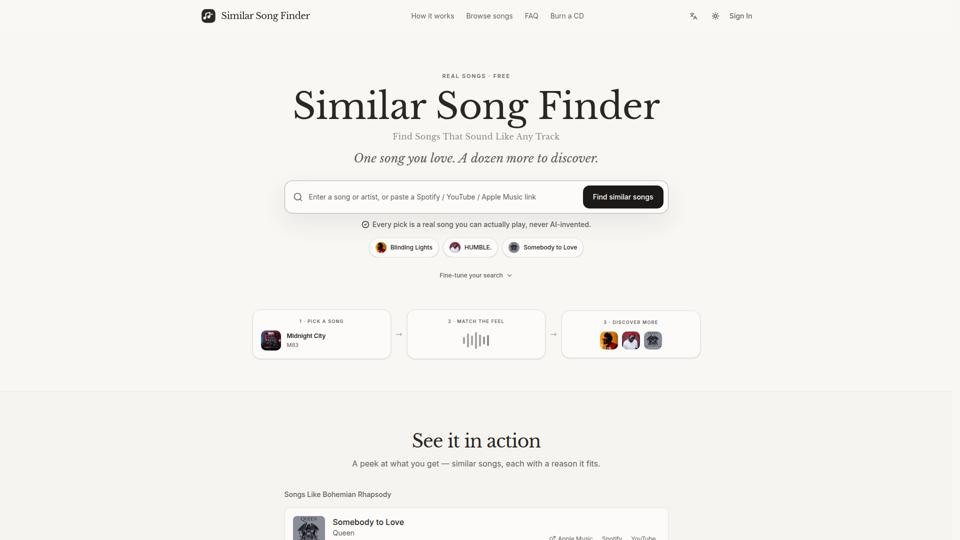Viewport: 960px width, 540px height.
Task: Click the audio waveform match icon
Action: pyautogui.click(x=476, y=340)
